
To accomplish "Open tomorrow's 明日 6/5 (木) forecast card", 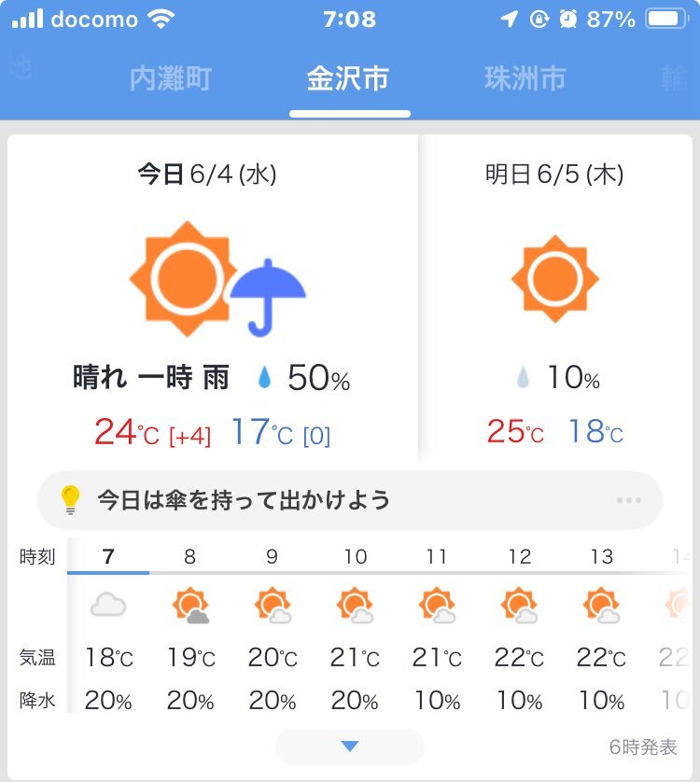I will coord(554,299).
